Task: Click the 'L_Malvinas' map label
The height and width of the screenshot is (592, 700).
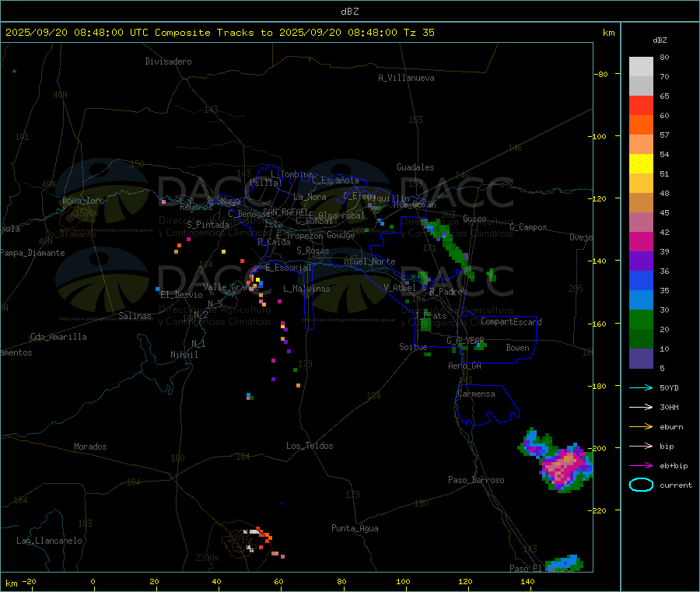Action: tap(306, 289)
